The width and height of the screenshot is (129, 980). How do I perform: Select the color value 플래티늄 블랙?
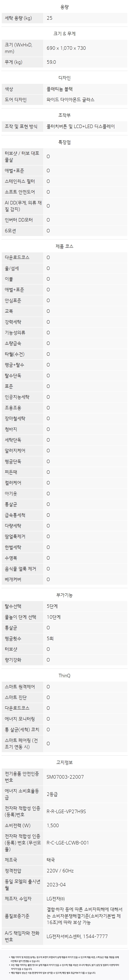click(60, 89)
